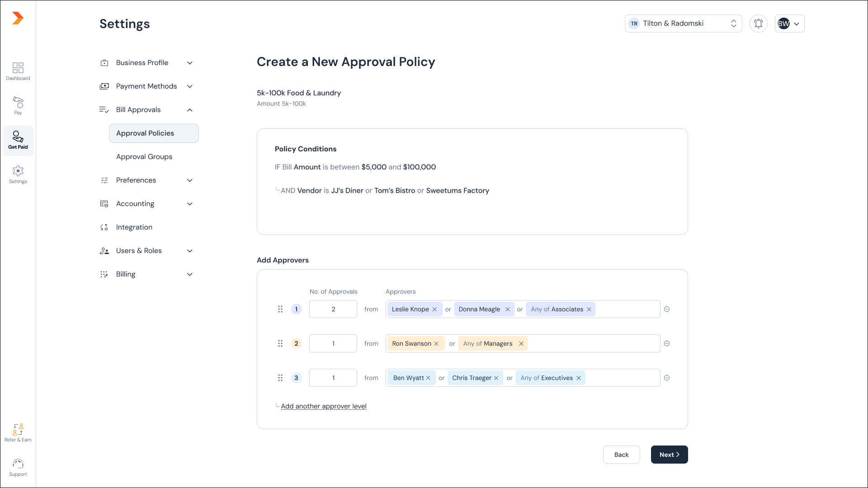
Task: Collapse the Bill Approvals section
Action: coord(189,110)
